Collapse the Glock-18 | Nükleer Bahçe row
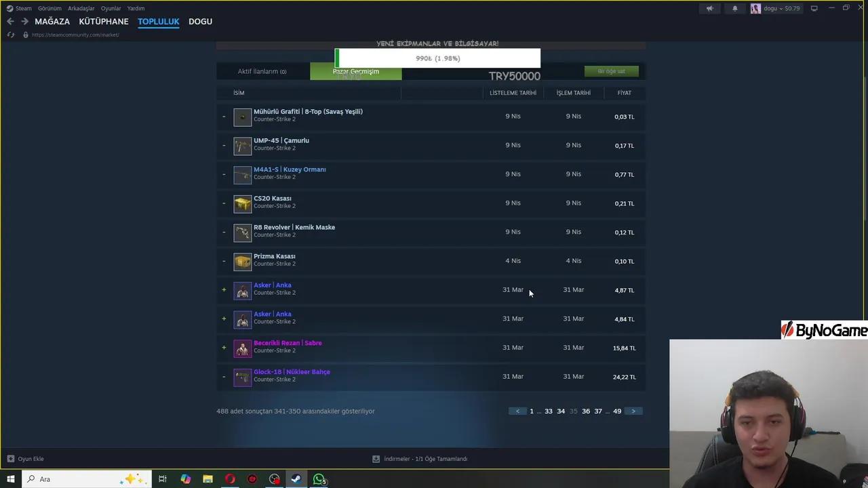868x488 pixels. [x=224, y=376]
